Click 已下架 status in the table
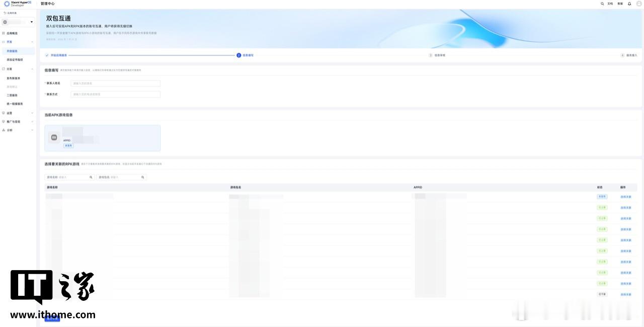644x327 pixels. tap(602, 294)
